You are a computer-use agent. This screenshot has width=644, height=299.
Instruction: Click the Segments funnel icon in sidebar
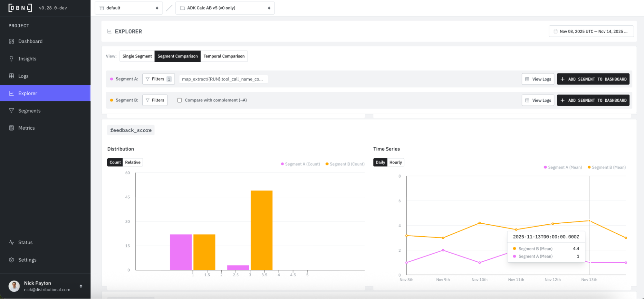pos(11,111)
